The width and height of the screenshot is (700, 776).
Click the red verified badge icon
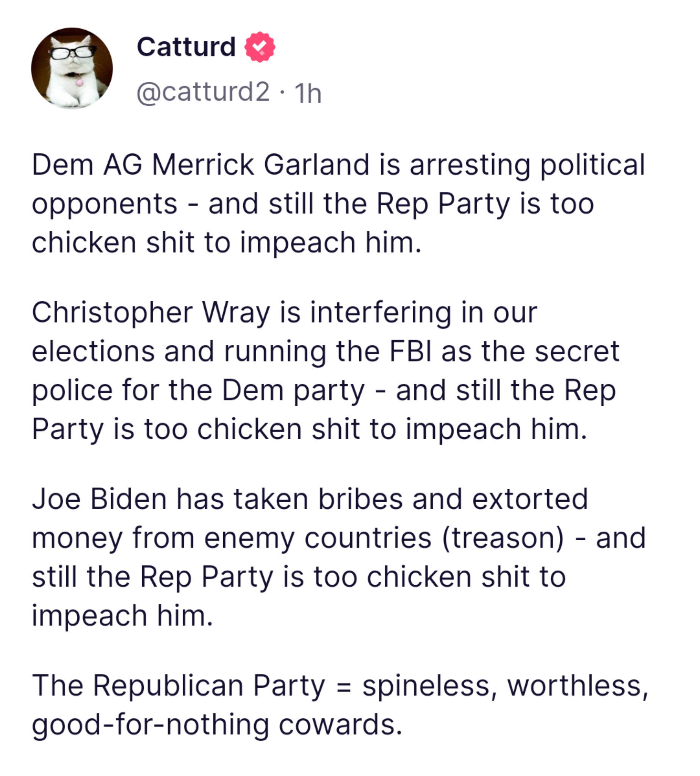coord(260,47)
